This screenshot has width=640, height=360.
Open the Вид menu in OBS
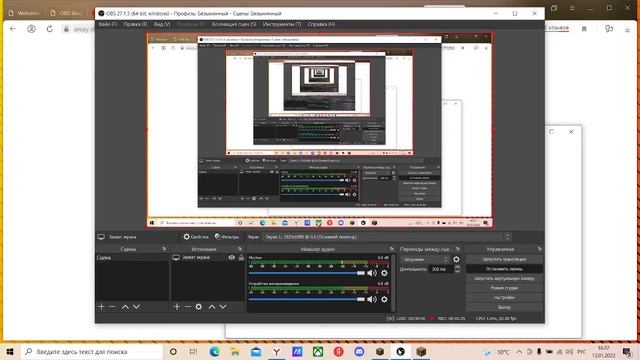162,24
